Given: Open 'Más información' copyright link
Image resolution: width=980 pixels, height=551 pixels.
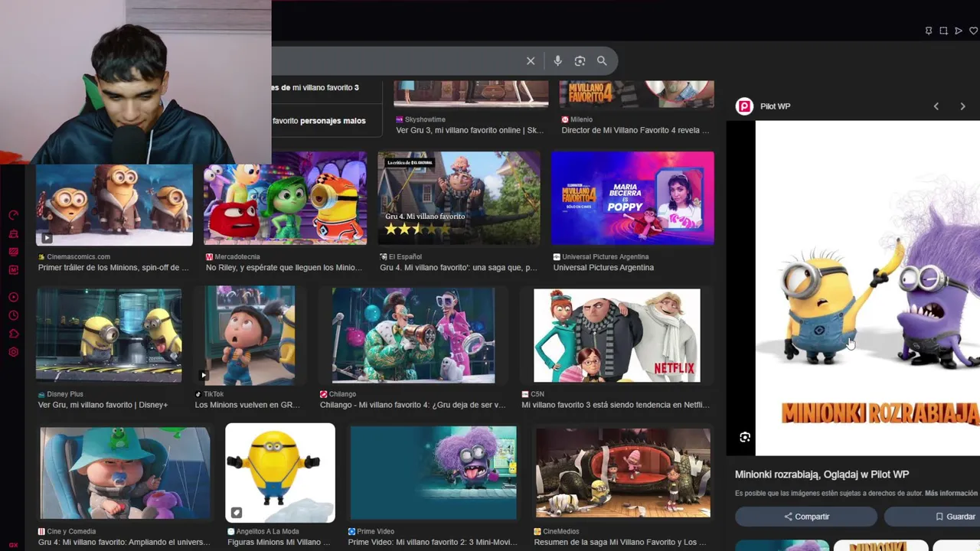Looking at the screenshot, I should (951, 494).
